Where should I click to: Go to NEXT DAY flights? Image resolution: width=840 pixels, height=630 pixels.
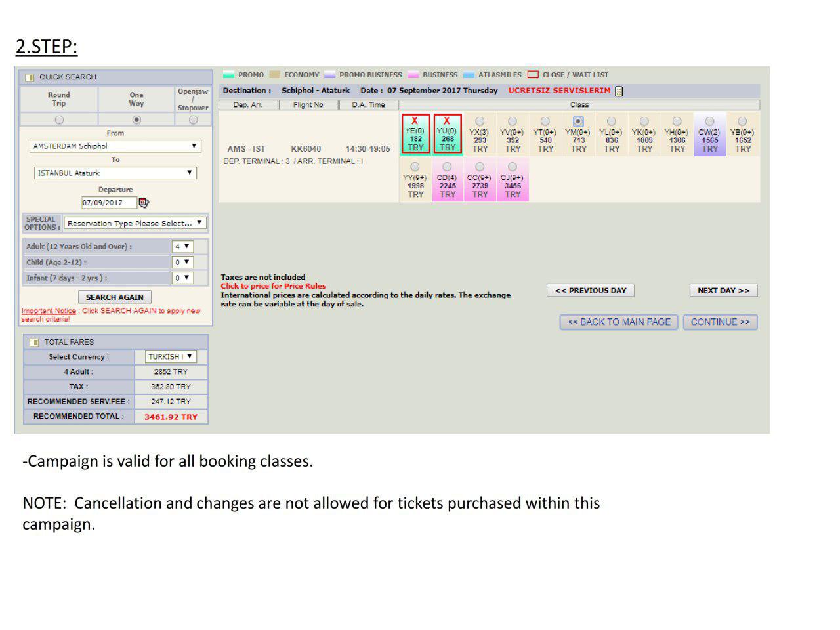(723, 291)
